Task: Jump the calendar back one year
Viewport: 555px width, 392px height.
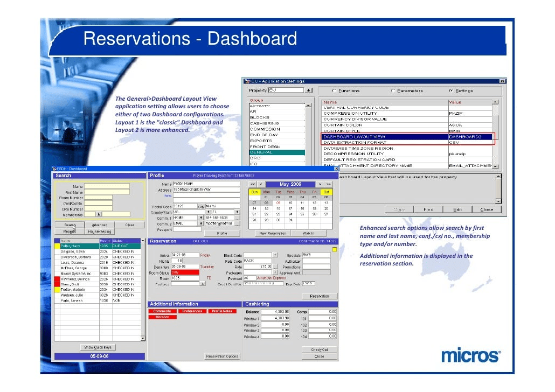Action: pos(252,184)
